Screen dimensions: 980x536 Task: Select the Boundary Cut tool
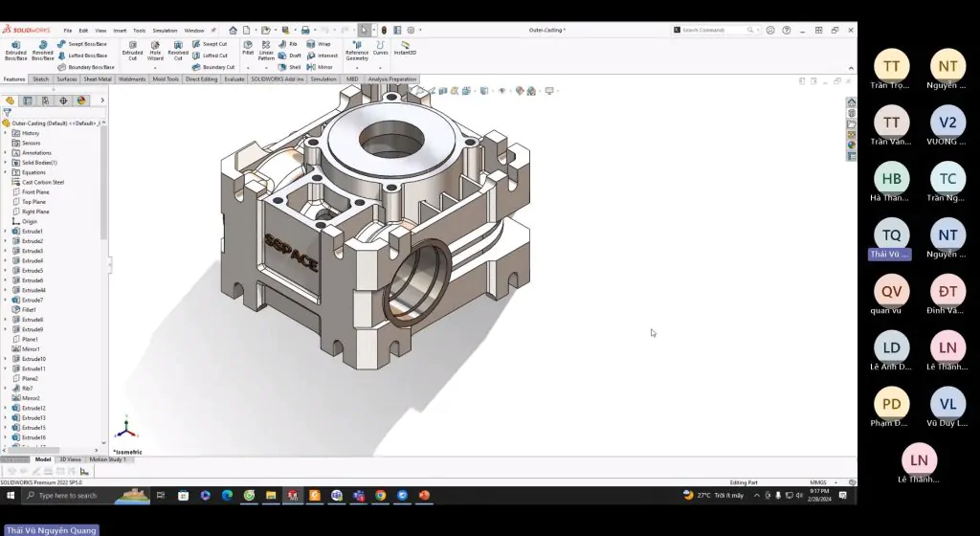(x=213, y=67)
